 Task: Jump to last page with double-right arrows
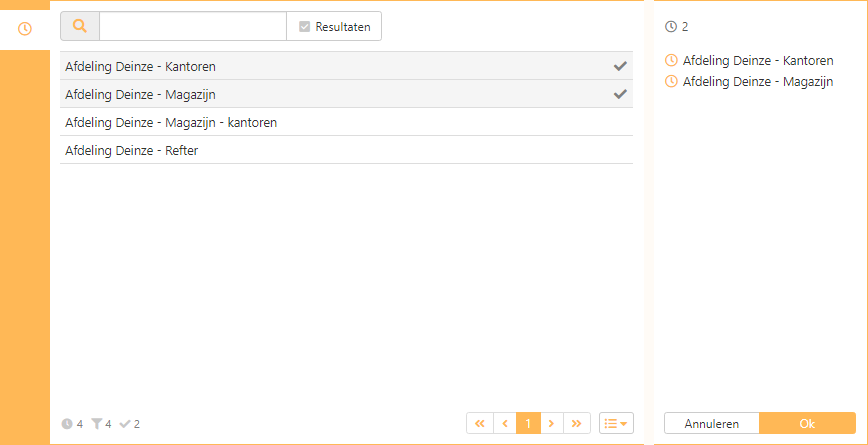click(x=577, y=423)
